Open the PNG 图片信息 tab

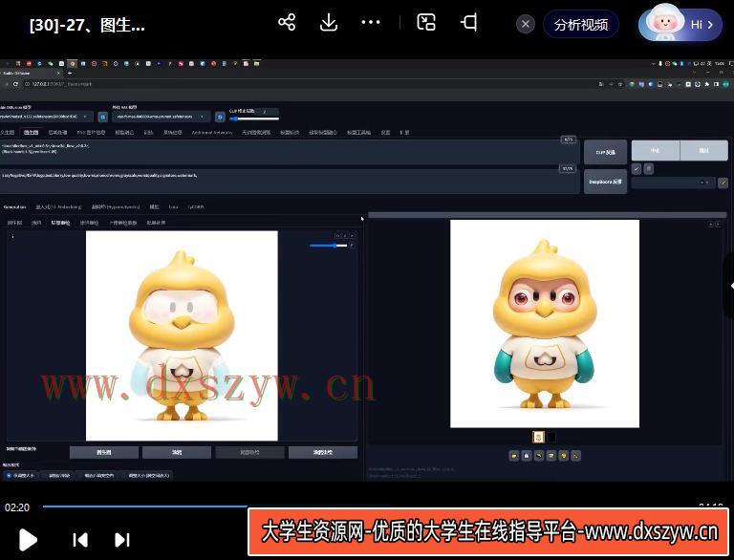(x=91, y=133)
